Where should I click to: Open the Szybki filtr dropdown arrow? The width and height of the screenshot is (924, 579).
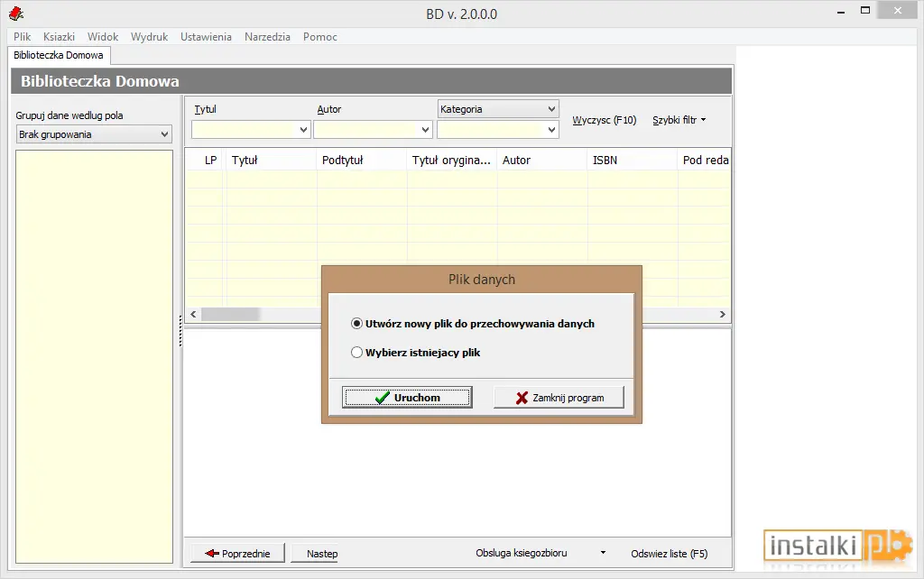pos(703,120)
